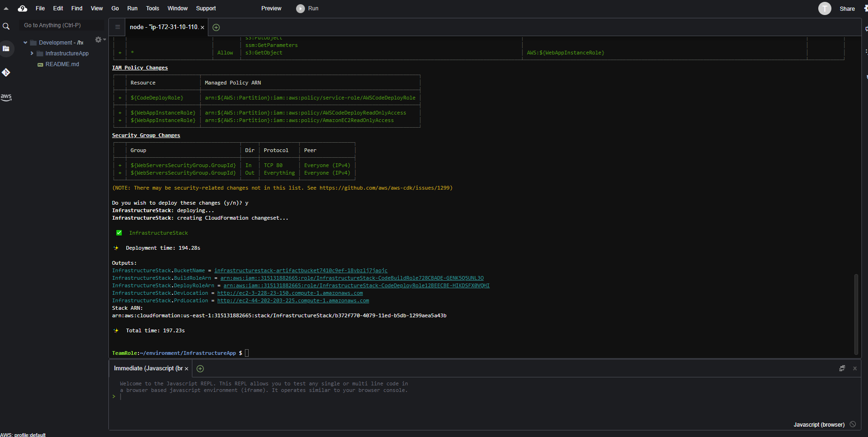Screen dimensions: 868x437
Task: Select the InfrastructureApp folder name
Action: (67, 54)
